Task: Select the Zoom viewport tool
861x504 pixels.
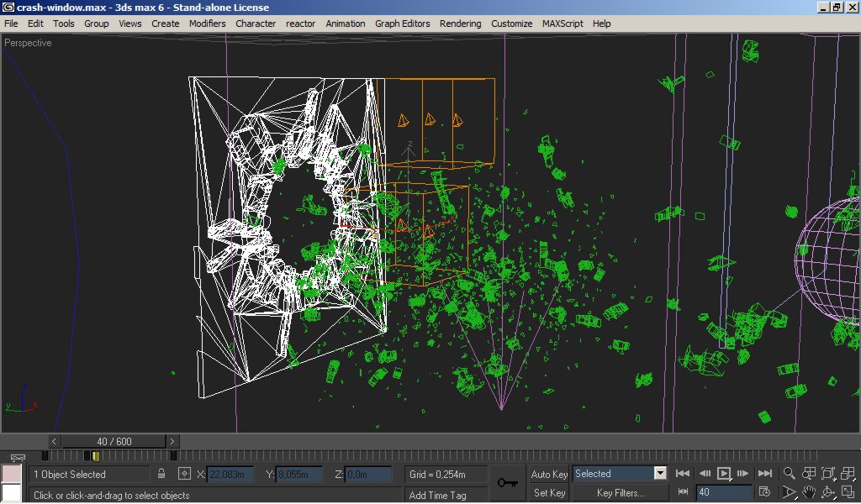Action: coord(789,473)
